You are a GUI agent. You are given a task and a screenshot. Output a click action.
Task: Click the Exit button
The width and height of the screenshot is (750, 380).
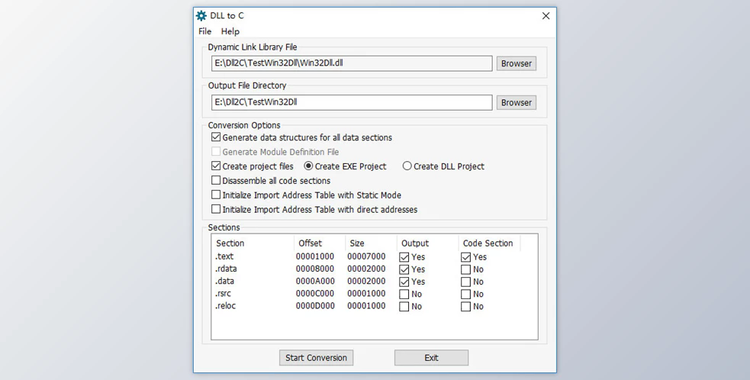tap(431, 358)
